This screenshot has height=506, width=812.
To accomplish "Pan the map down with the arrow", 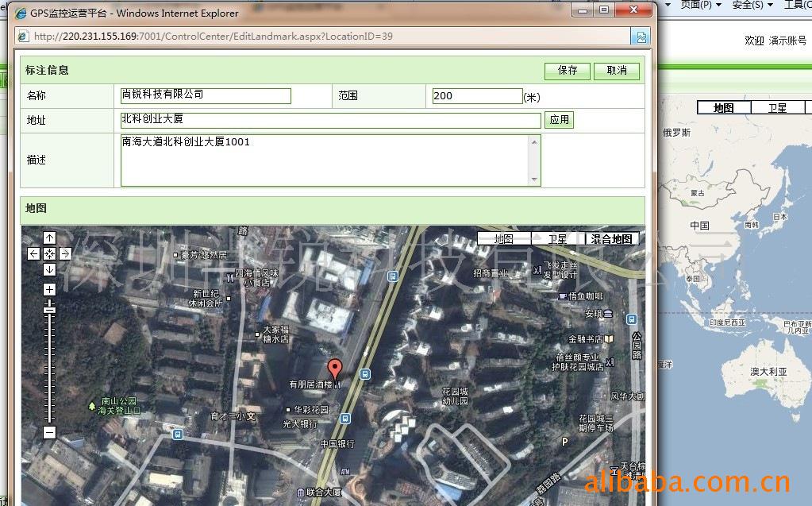I will [x=49, y=269].
